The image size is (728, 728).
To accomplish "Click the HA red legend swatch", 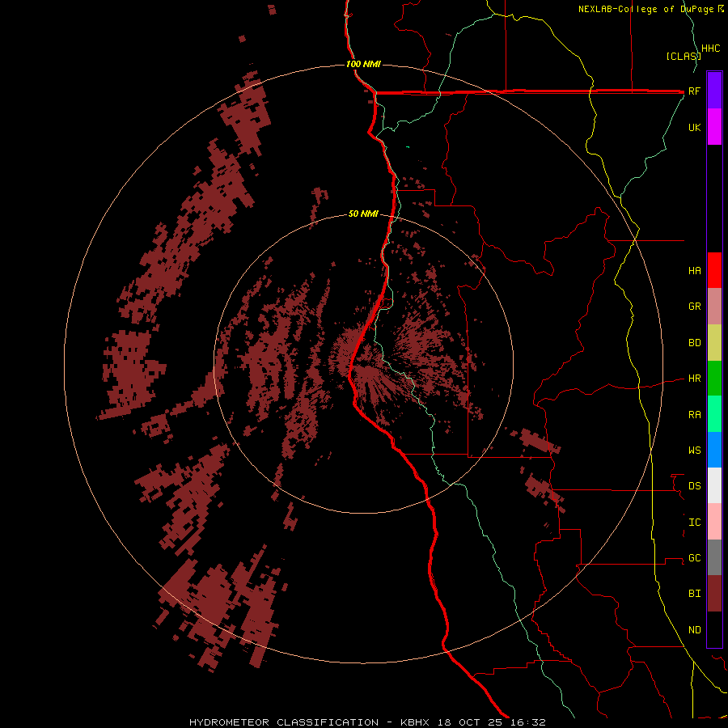I will point(714,270).
